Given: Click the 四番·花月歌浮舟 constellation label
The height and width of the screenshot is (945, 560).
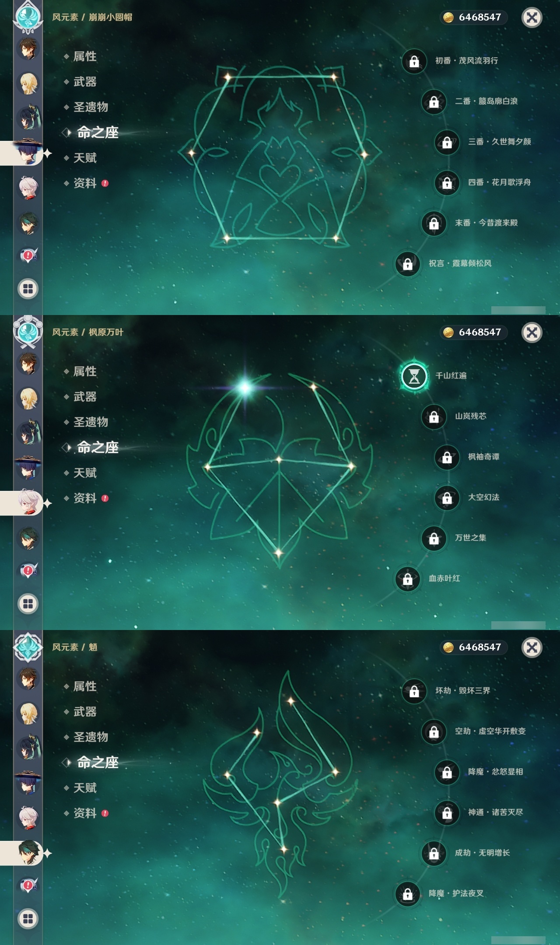Looking at the screenshot, I should click(x=499, y=182).
